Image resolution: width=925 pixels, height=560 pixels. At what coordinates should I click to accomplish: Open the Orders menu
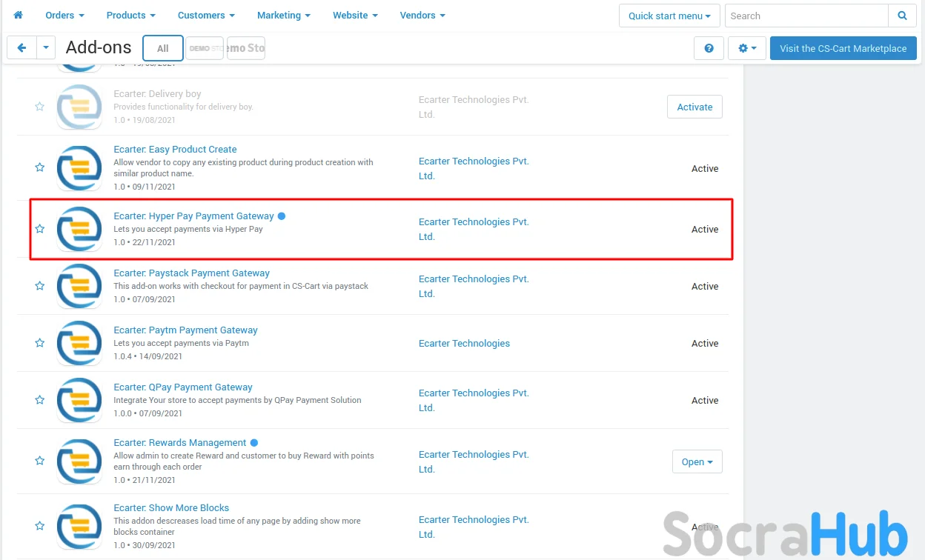click(64, 15)
